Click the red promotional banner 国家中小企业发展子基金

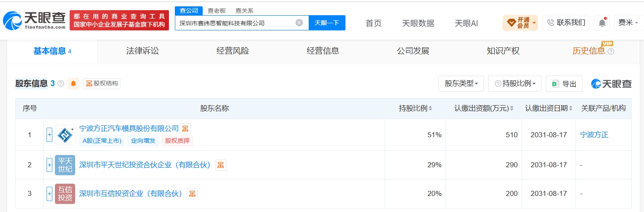(x=119, y=20)
